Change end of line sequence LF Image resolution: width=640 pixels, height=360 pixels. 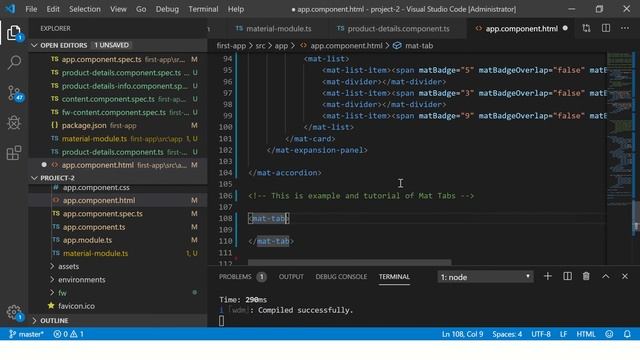click(x=563, y=334)
